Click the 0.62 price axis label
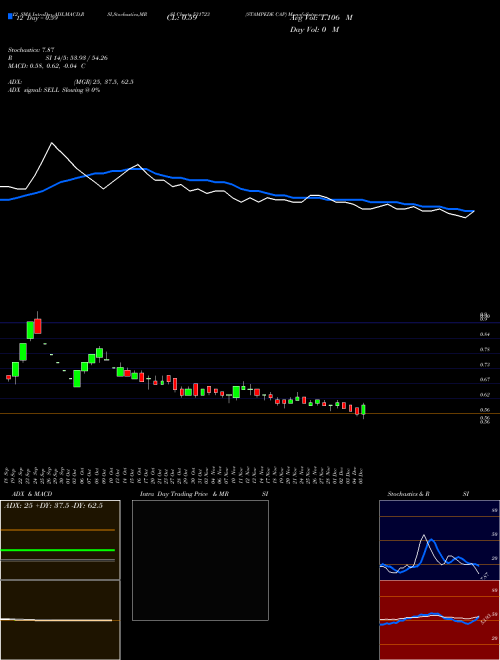 click(x=485, y=395)
